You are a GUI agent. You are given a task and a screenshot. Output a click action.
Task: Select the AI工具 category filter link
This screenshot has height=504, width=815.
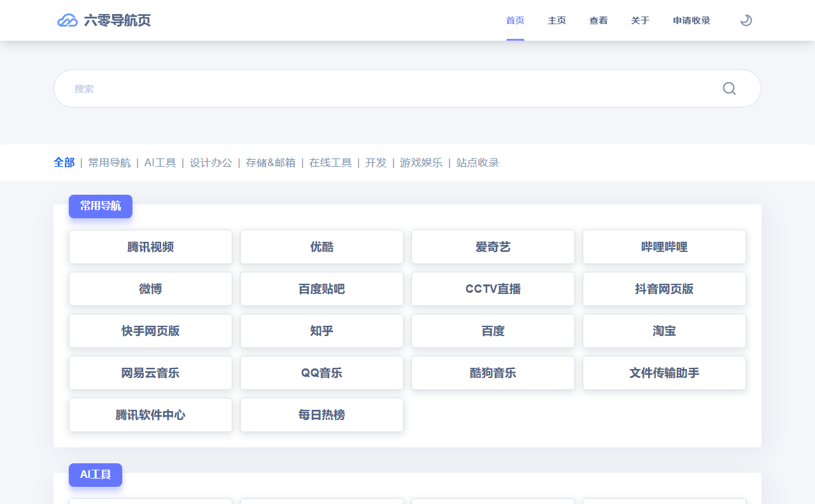[160, 162]
